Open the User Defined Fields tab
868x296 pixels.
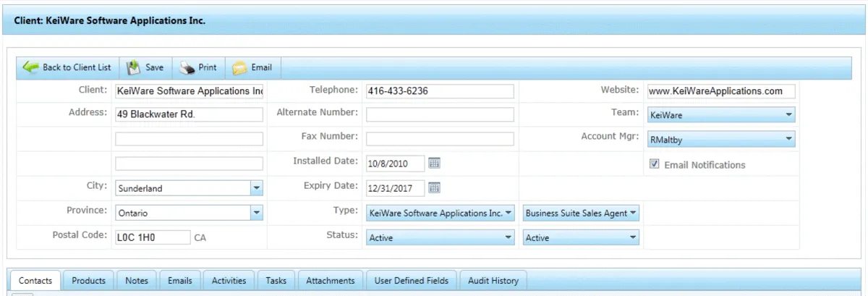point(411,280)
